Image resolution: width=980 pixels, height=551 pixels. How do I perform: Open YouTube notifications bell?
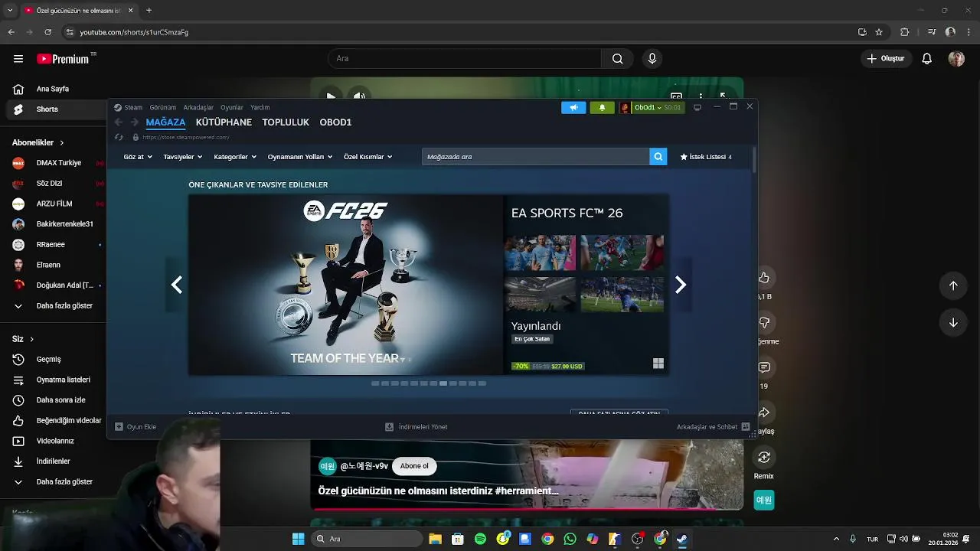927,59
